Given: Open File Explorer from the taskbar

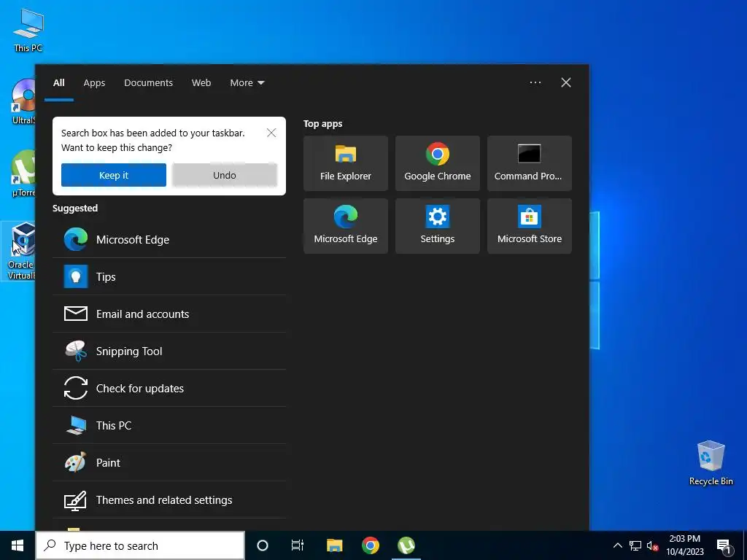Looking at the screenshot, I should pyautogui.click(x=334, y=545).
